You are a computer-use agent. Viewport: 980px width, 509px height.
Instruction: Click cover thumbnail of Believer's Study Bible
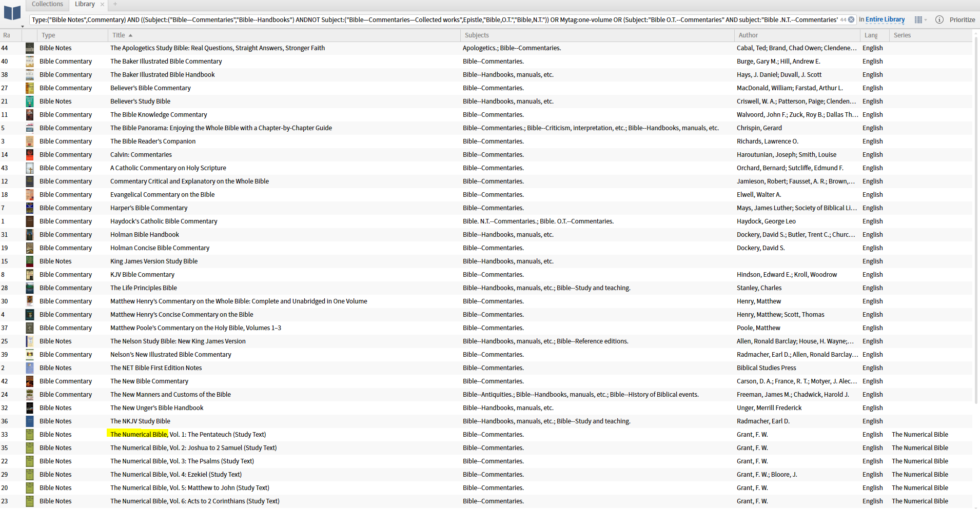[x=30, y=101]
